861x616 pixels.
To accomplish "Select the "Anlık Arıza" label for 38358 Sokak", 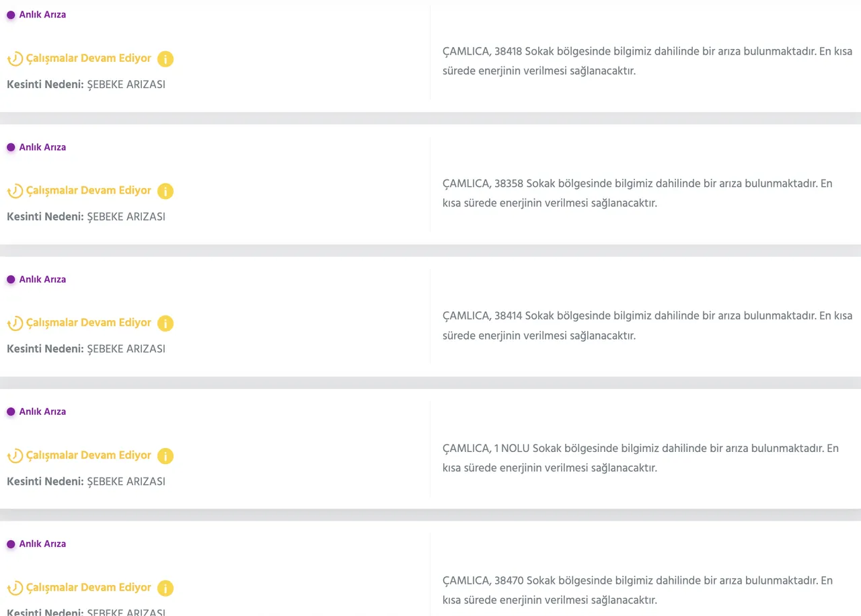I will tap(42, 147).
